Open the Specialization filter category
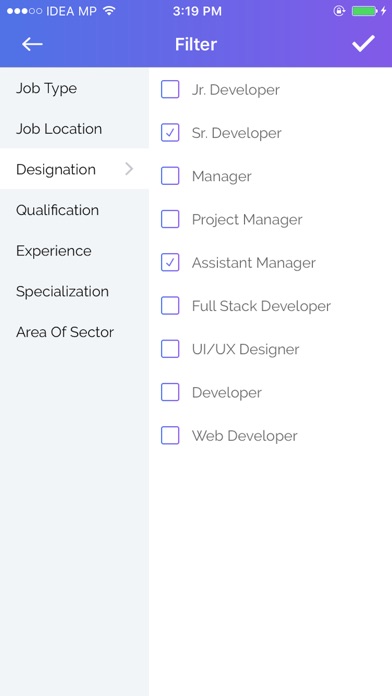Screen dimensions: 392x696 pos(74,291)
